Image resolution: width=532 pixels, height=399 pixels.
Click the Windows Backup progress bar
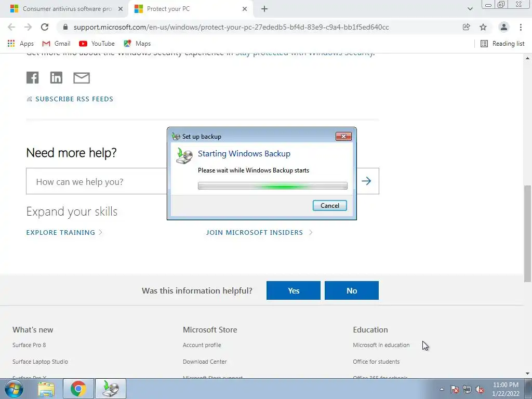pos(272,186)
